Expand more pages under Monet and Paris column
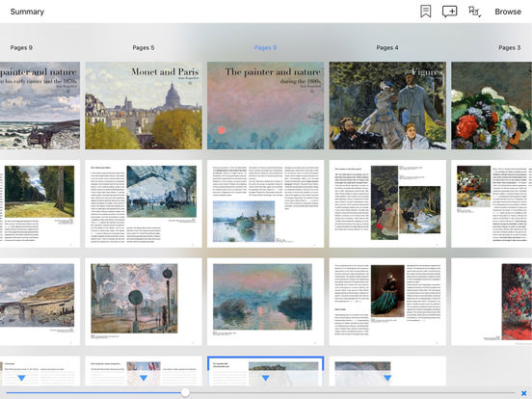The height and width of the screenshot is (399, 532). pyautogui.click(x=144, y=378)
